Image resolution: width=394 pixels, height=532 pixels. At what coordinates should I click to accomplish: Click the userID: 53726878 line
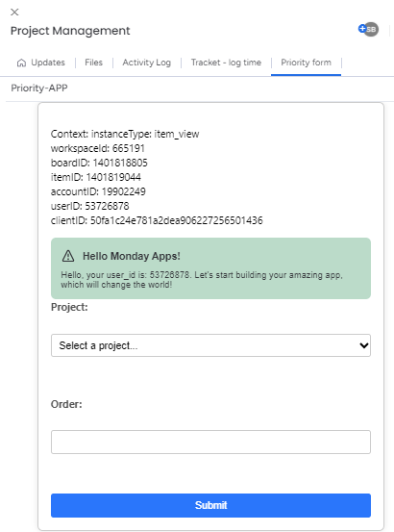(89, 206)
